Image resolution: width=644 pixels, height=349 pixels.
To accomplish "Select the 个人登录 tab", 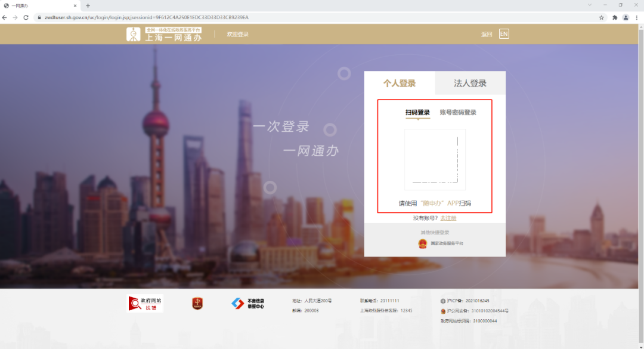I will [400, 83].
